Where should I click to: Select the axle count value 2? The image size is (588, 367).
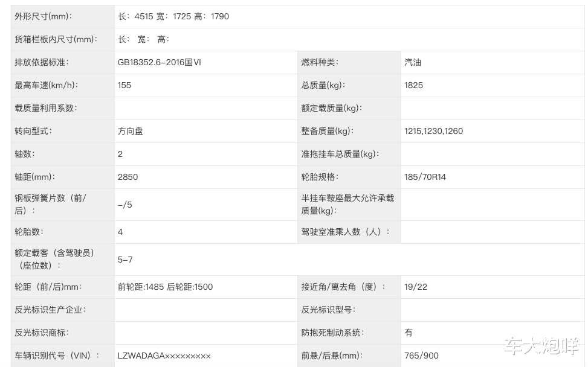coord(120,154)
